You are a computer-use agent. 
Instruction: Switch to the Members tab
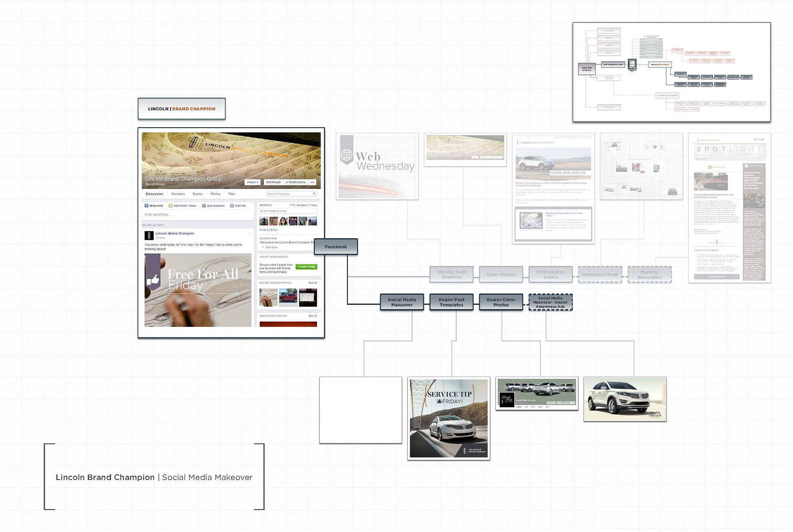[x=178, y=194]
